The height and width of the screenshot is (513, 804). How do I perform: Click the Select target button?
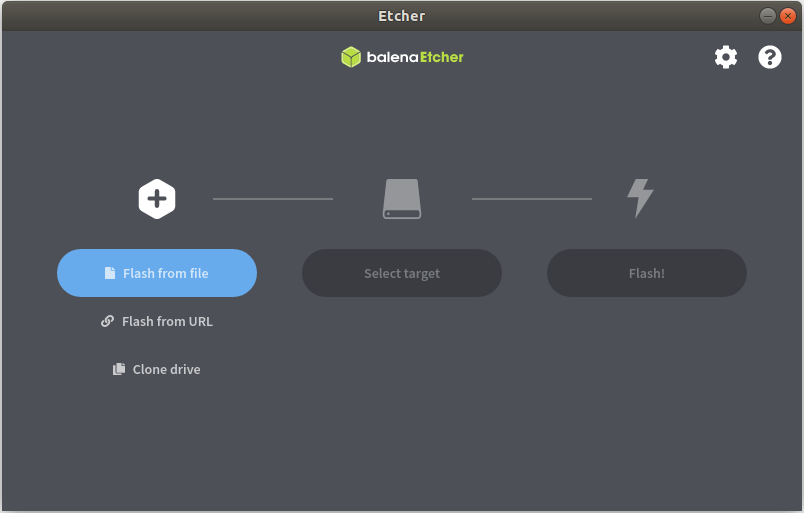click(402, 273)
